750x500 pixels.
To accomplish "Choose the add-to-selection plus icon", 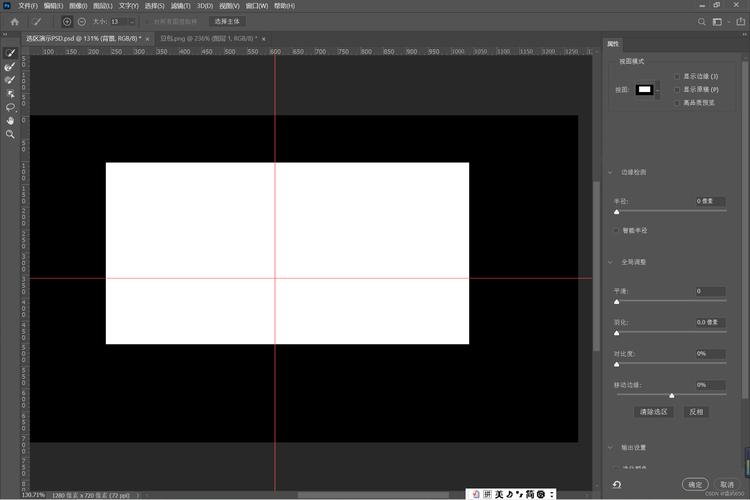I will (67, 22).
